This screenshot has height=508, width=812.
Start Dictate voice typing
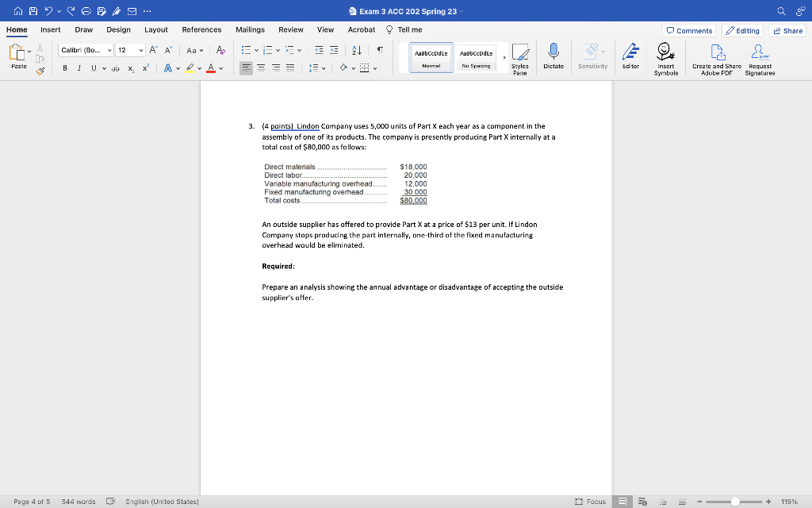pos(553,56)
